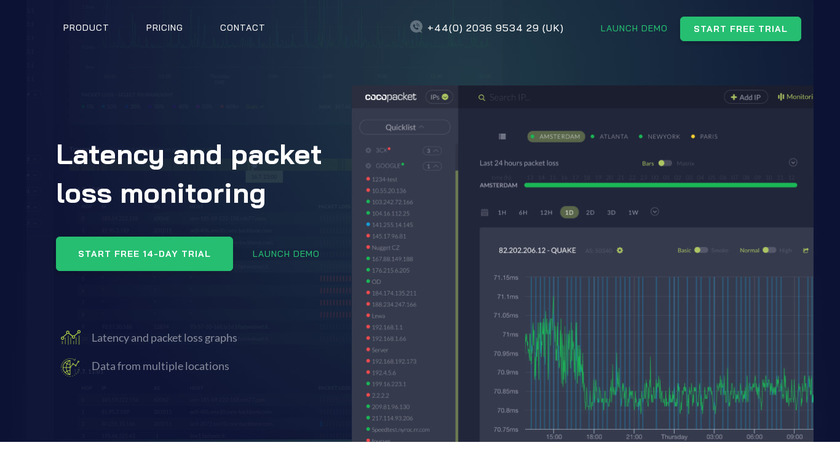The image size is (840, 472).
Task: Select 192.168.192.173 in the IP list
Action: click(394, 361)
